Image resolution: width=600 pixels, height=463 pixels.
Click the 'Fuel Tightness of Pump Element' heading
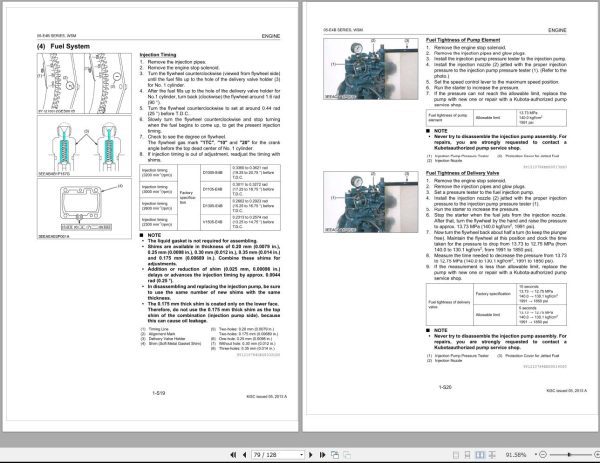463,40
